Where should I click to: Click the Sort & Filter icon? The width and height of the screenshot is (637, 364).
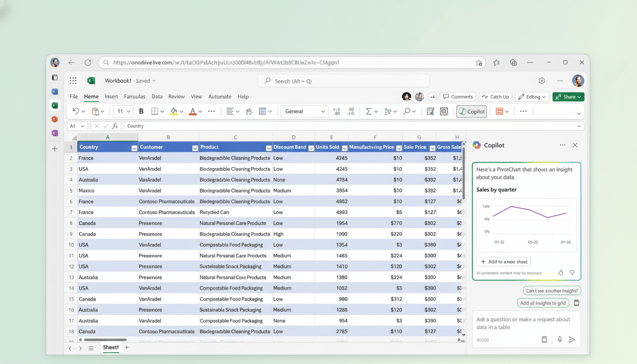coord(389,111)
